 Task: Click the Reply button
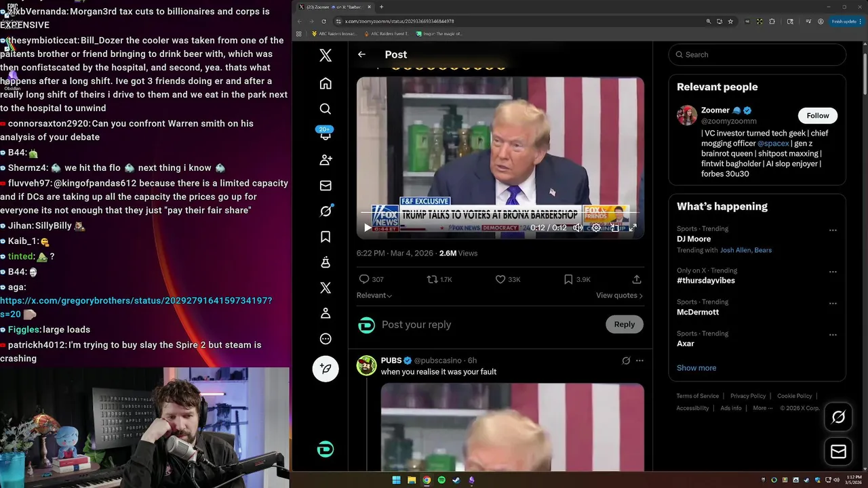[624, 325]
